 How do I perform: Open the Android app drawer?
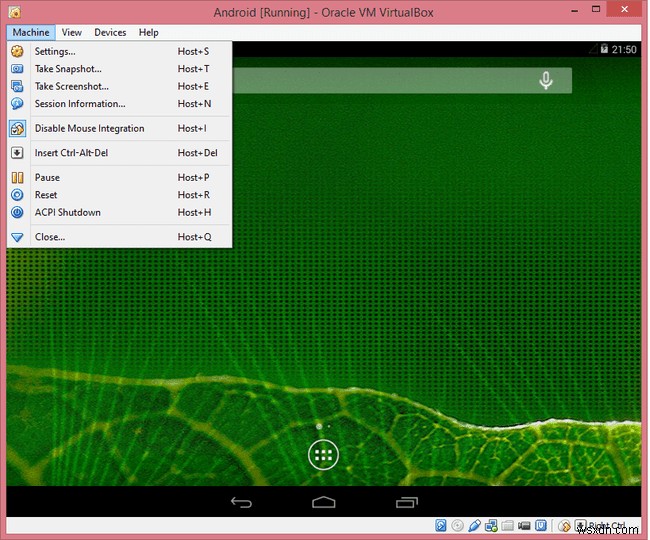[323, 455]
